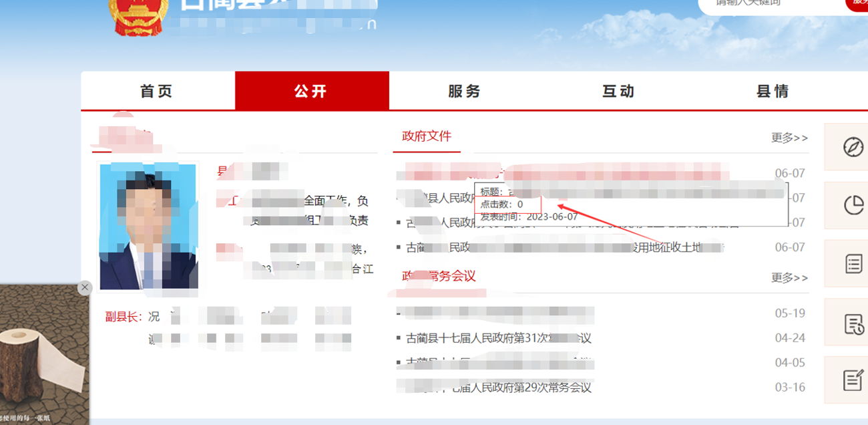Screen dimensions: 868x425
Task: Select the 公开 navigation tab
Action: coord(311,92)
